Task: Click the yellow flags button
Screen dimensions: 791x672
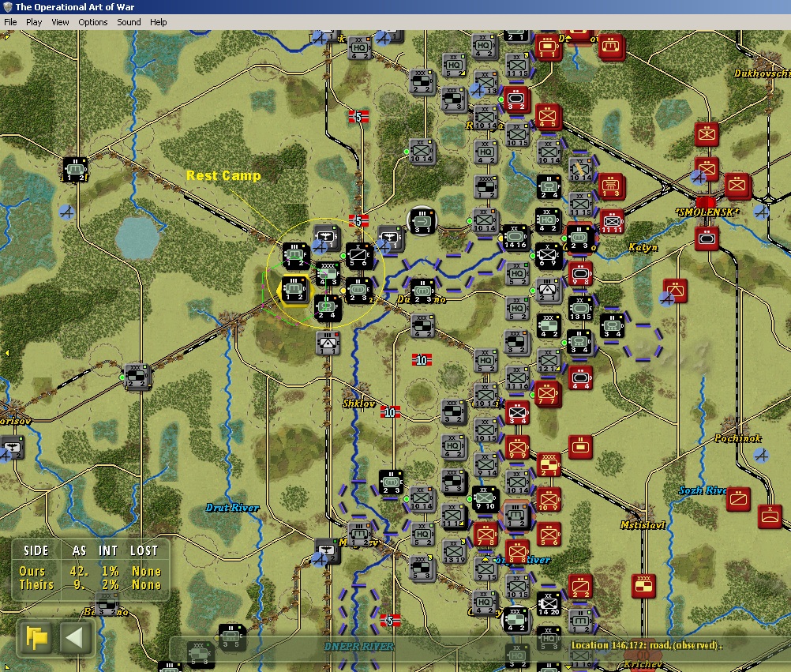Action: (36, 638)
